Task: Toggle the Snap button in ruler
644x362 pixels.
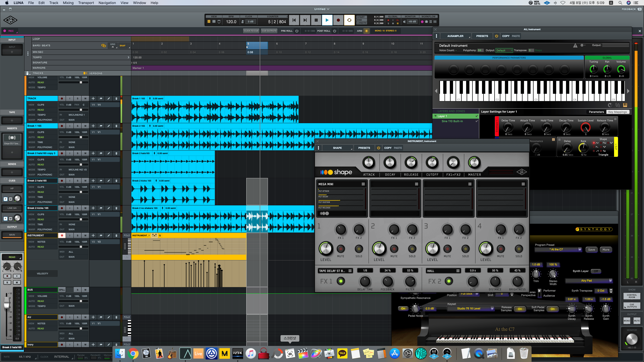Action: pos(123,46)
